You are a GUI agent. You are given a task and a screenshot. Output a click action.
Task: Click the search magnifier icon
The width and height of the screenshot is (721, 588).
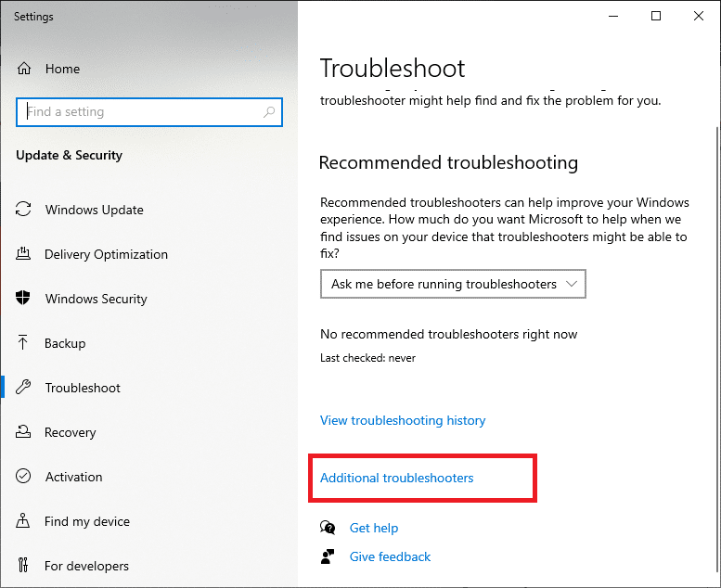tap(269, 112)
